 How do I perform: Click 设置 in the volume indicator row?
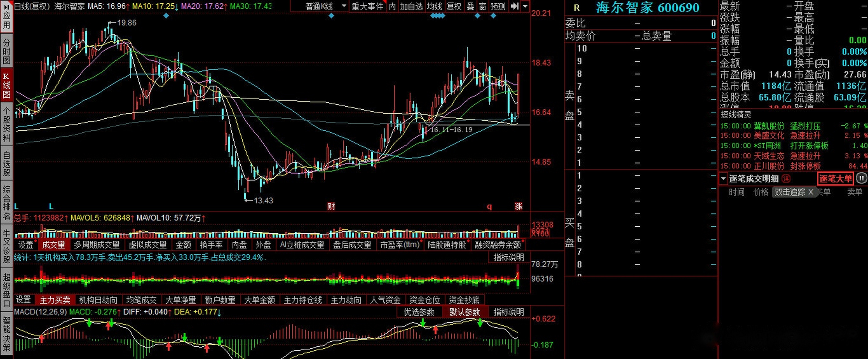26,245
